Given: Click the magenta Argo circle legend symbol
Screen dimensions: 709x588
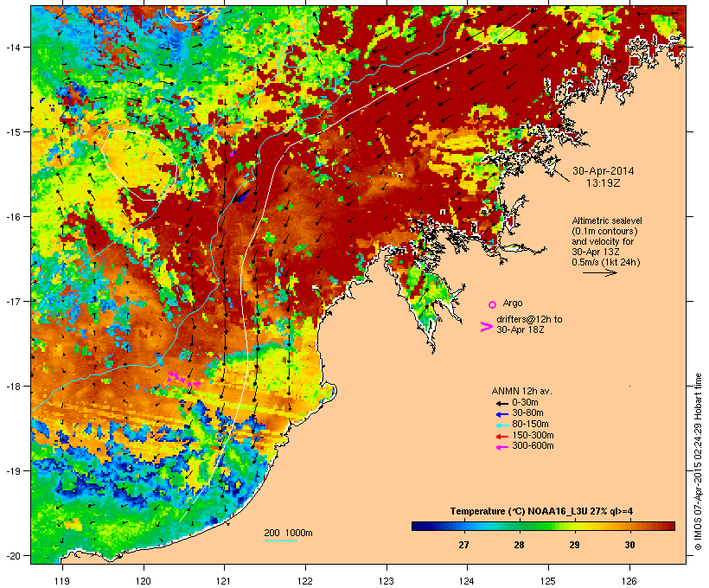Looking at the screenshot, I should 492,304.
